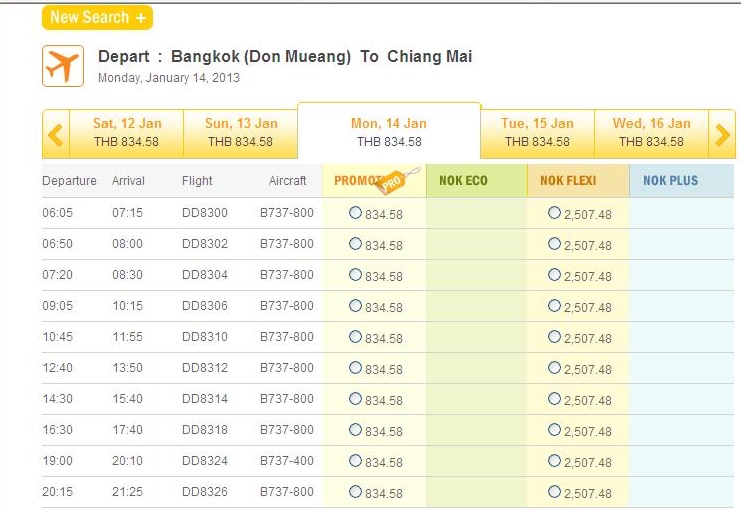Choose promo fare for 12:40 flight DD8312
Viewport: 741px width, 508px height.
355,368
